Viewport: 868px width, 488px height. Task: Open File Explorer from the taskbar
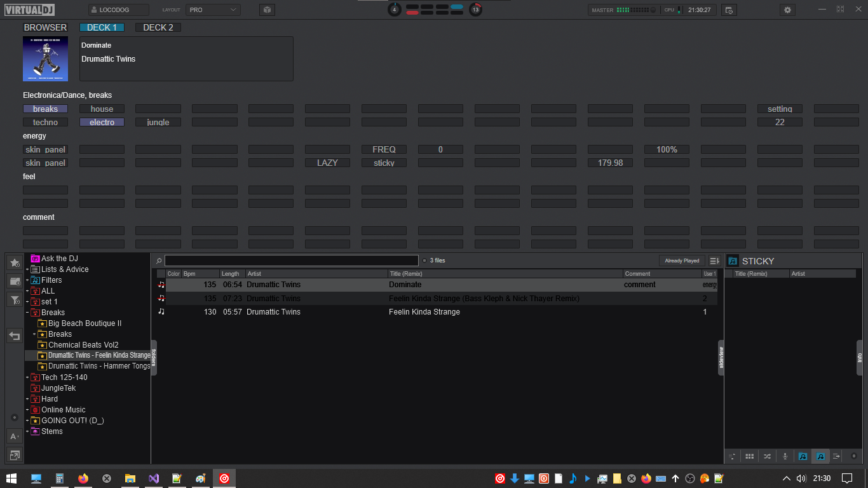click(130, 478)
